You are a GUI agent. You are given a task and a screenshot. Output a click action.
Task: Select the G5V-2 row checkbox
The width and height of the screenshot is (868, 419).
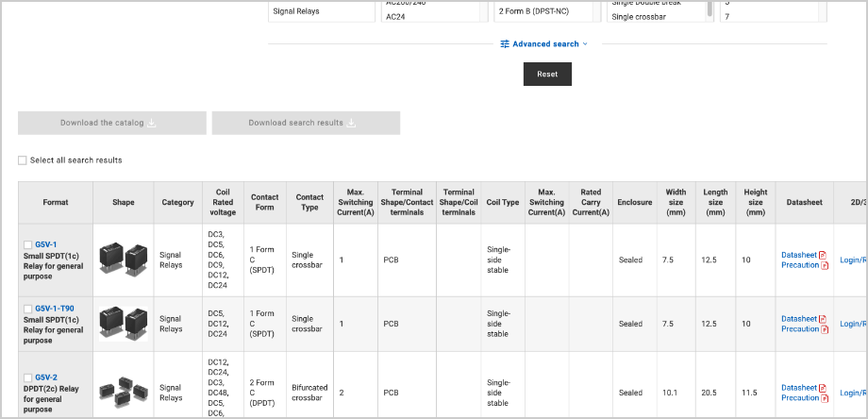27,377
